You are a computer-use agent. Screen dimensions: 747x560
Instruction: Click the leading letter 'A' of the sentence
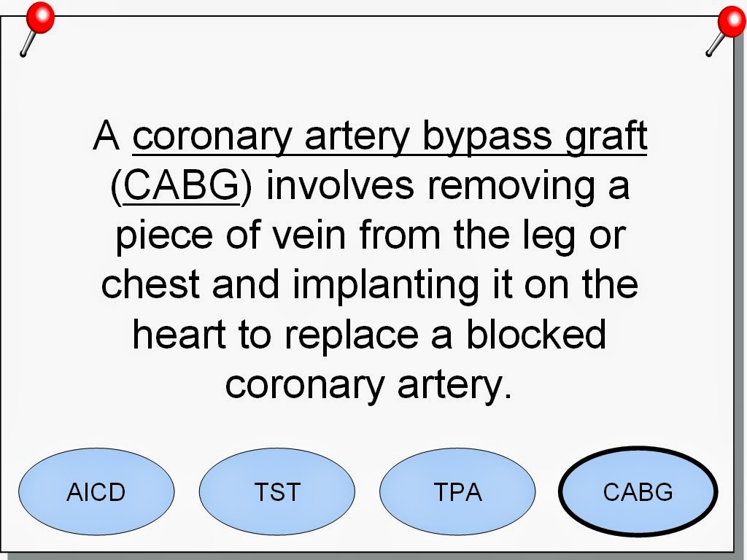coord(106,135)
